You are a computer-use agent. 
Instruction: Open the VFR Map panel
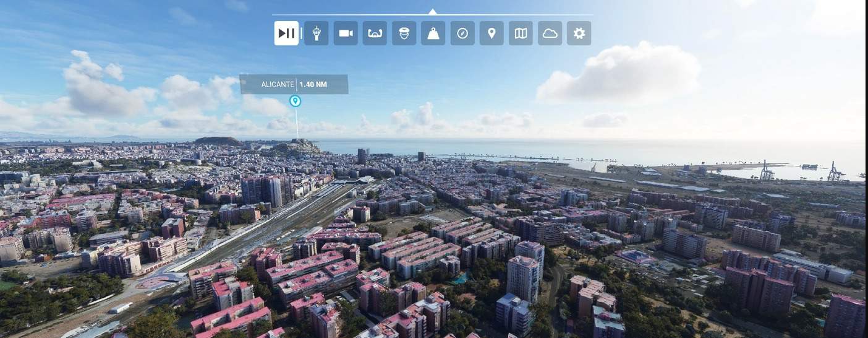(521, 33)
